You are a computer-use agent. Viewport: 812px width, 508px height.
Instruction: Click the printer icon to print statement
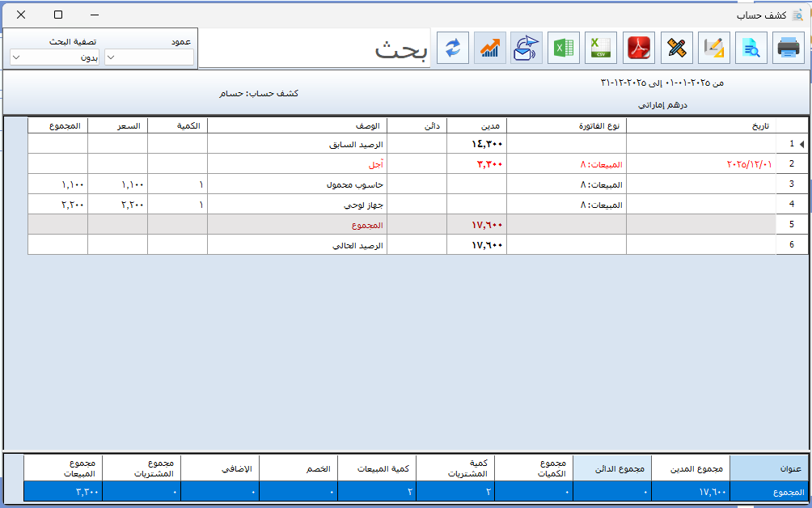(x=789, y=48)
